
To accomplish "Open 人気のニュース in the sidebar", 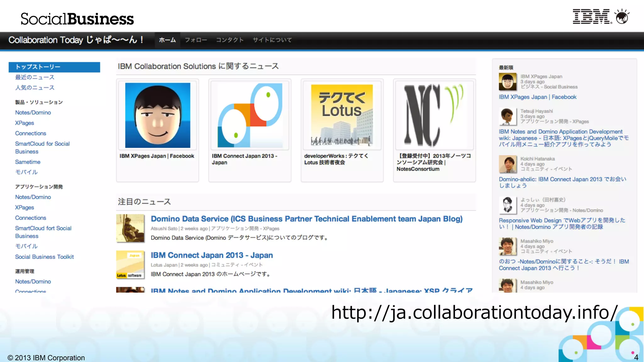I will [35, 88].
